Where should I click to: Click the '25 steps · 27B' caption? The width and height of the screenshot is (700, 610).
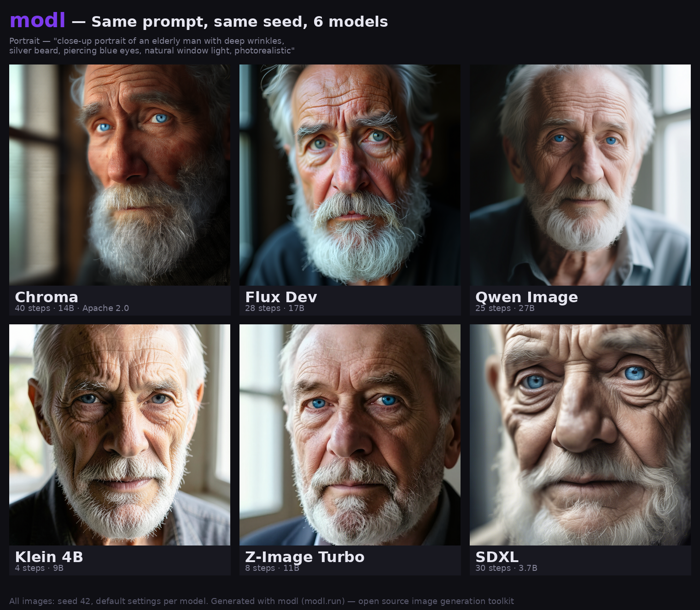505,308
